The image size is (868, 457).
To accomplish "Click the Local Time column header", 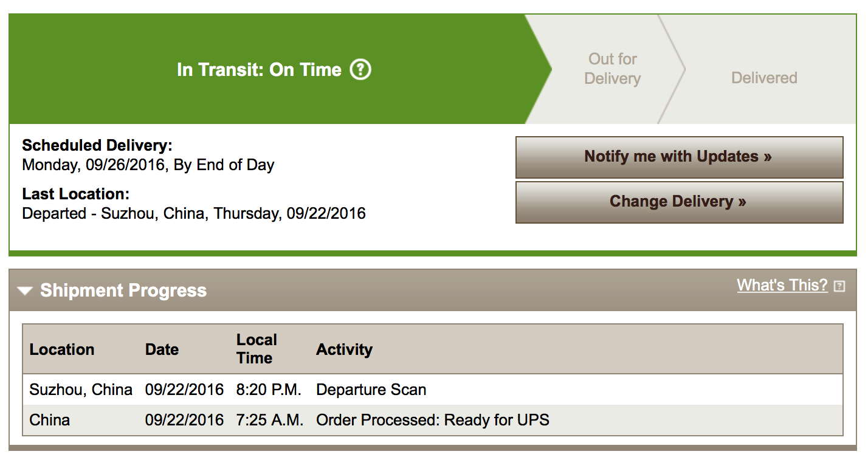I will pos(257,349).
